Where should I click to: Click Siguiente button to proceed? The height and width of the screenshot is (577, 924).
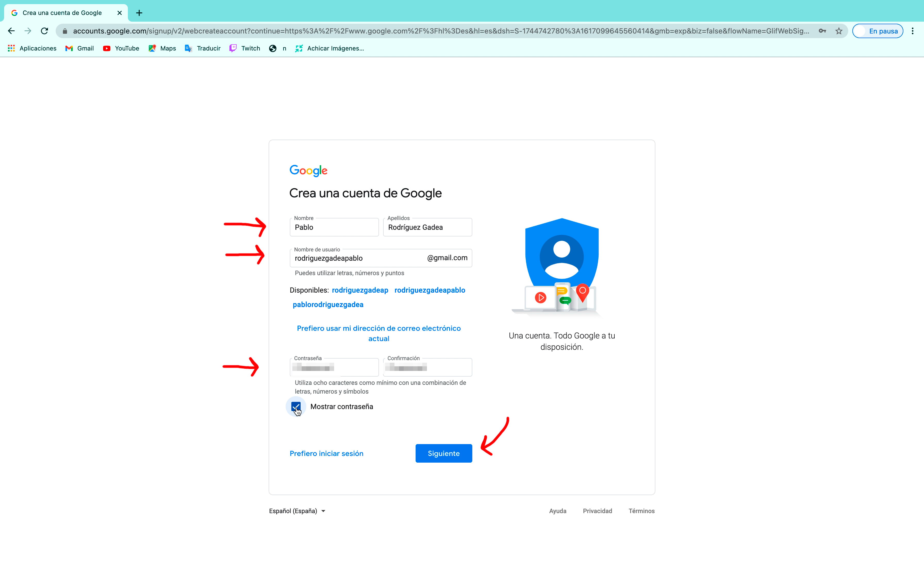coord(444,453)
